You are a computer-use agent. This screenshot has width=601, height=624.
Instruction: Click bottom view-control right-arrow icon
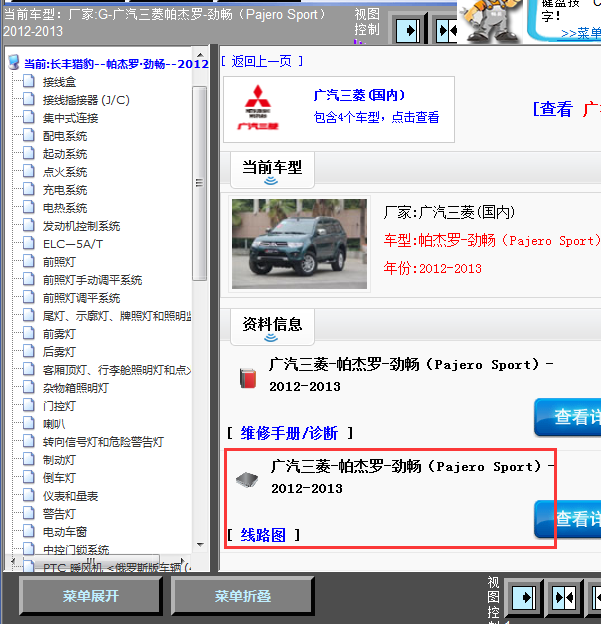click(x=525, y=597)
